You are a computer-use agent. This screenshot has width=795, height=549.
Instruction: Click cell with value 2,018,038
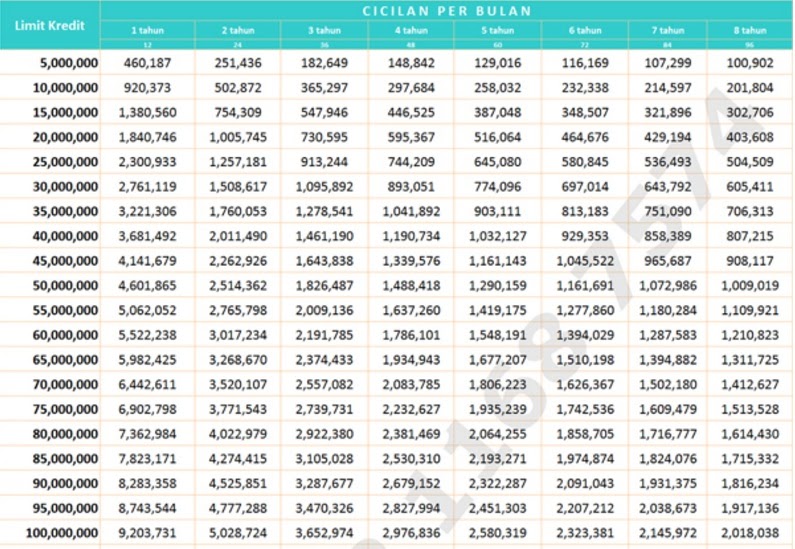[750, 533]
